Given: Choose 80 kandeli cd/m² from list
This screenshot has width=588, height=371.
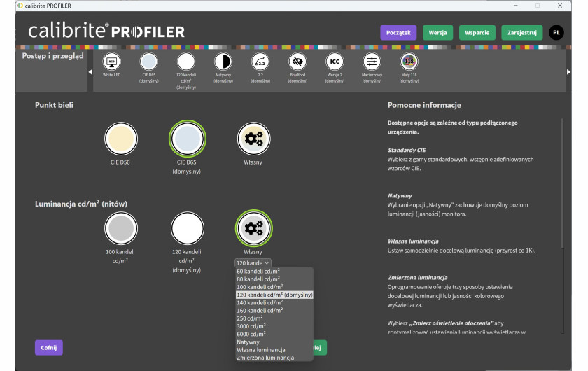Looking at the screenshot, I should pyautogui.click(x=274, y=279).
